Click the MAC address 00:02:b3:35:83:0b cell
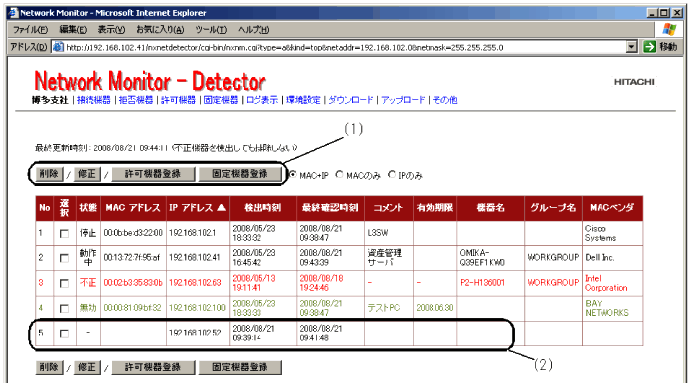This screenshot has height=386, width=688. point(133,283)
